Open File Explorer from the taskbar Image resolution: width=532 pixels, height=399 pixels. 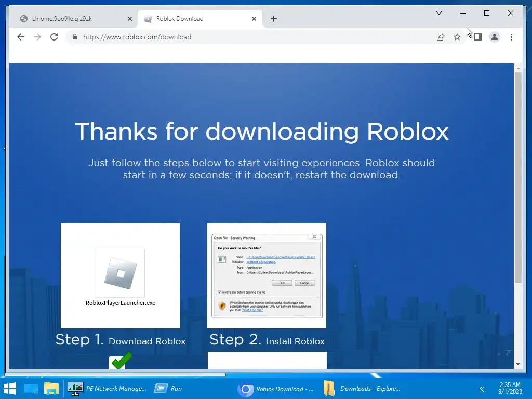[51, 389]
